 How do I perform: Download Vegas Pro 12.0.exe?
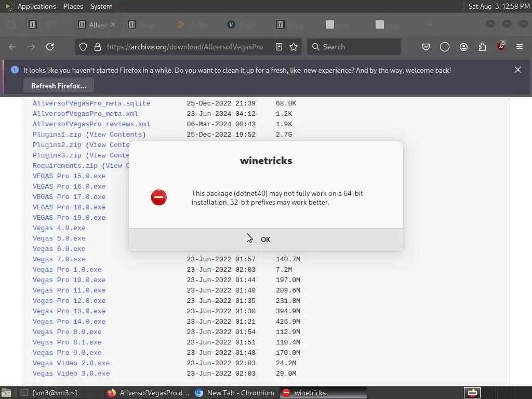coord(69,301)
